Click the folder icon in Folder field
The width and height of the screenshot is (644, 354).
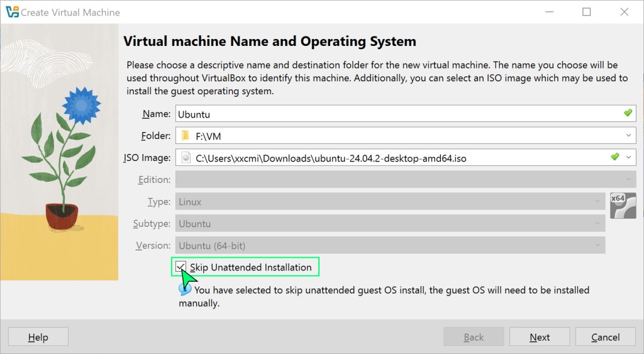(x=186, y=136)
